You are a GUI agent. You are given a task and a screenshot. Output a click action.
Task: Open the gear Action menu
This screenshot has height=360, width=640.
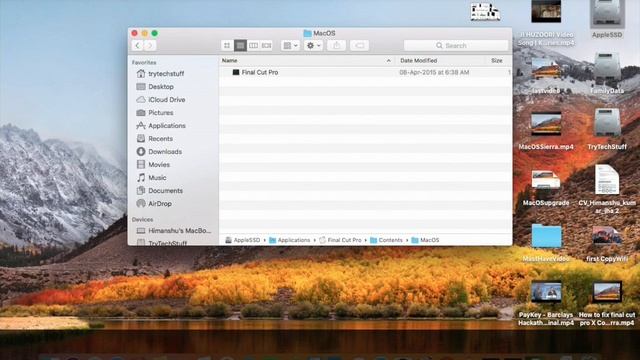313,45
